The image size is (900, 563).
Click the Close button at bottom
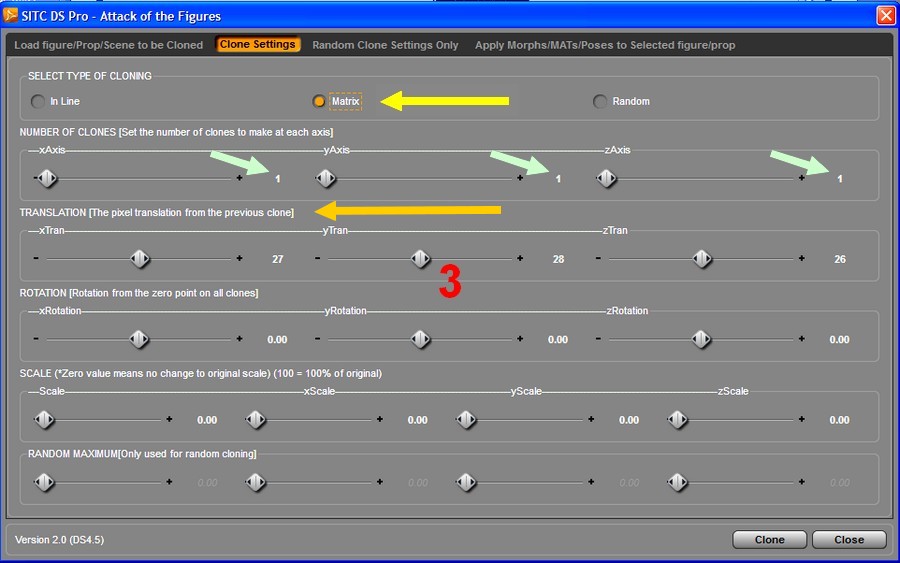coord(849,539)
